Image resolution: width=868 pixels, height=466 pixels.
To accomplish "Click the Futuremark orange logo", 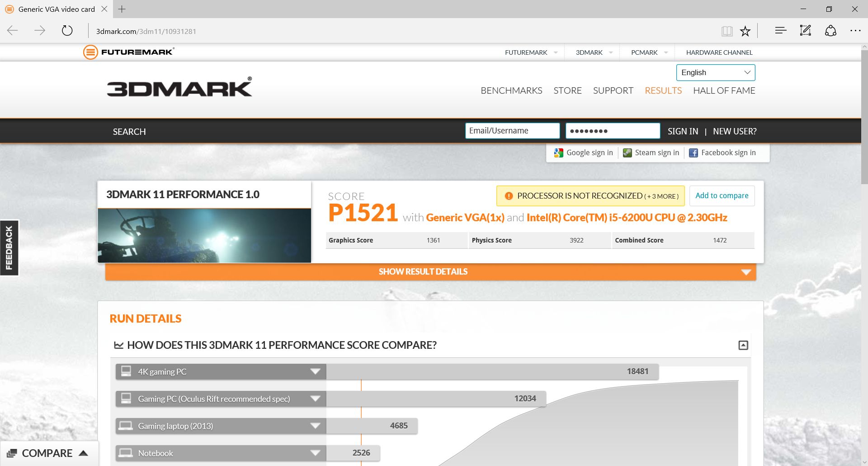I will [x=90, y=52].
